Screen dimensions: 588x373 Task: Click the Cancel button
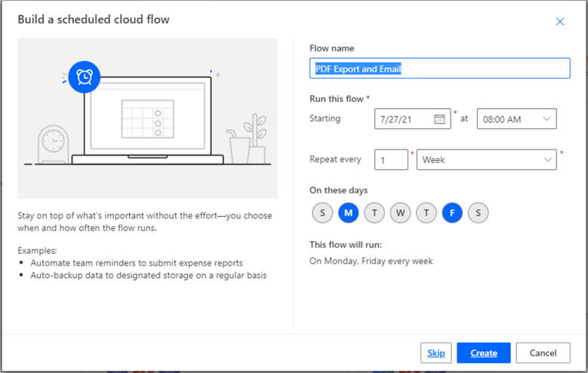[543, 353]
